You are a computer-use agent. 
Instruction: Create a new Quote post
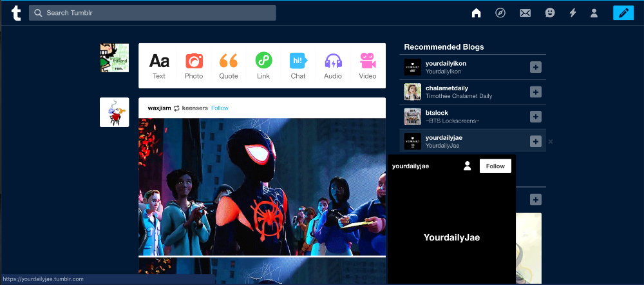click(x=229, y=66)
